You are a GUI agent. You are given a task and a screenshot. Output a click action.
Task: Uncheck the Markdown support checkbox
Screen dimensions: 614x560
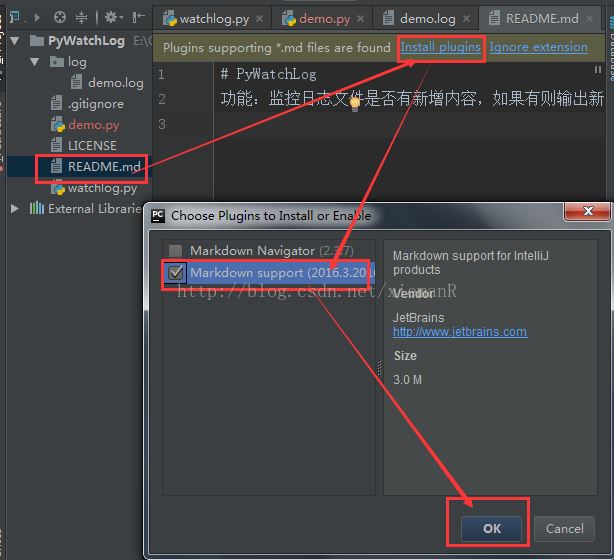coord(176,272)
